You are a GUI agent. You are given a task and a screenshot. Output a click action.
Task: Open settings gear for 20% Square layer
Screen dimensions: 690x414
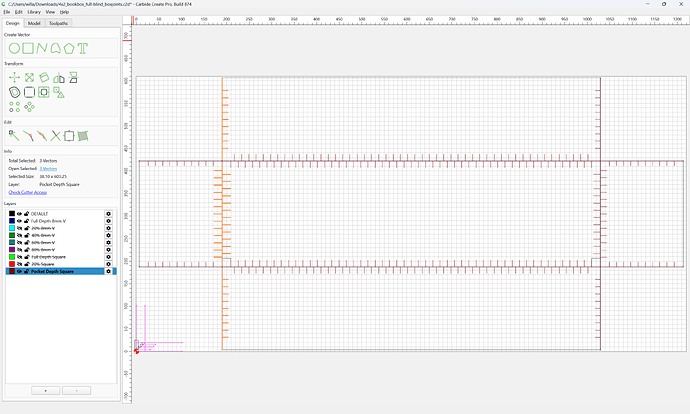click(108, 264)
